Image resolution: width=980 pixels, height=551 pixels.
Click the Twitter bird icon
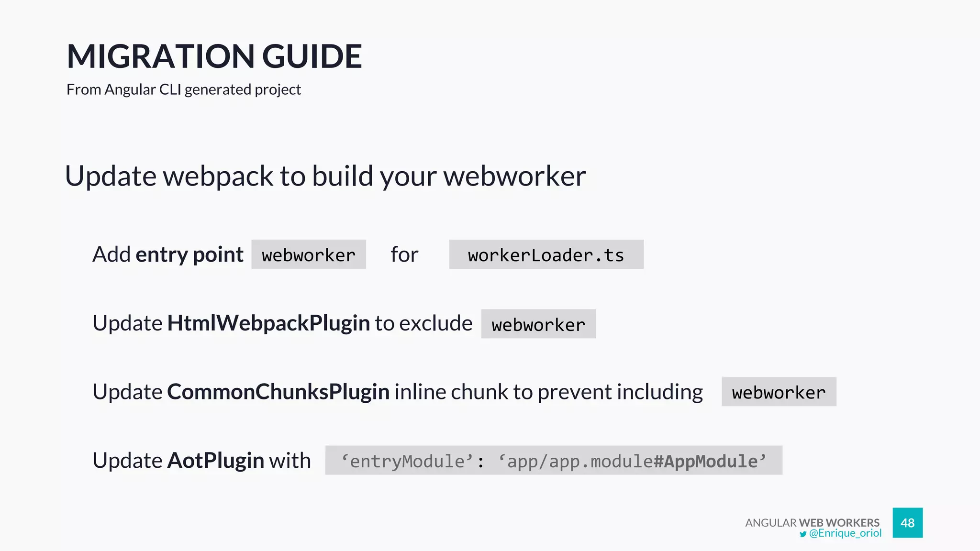802,534
